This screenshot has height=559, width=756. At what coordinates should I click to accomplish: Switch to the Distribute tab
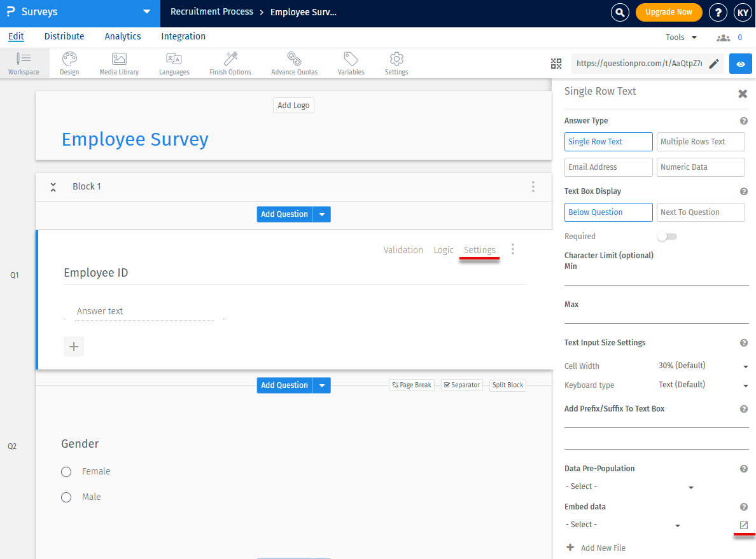tap(64, 36)
